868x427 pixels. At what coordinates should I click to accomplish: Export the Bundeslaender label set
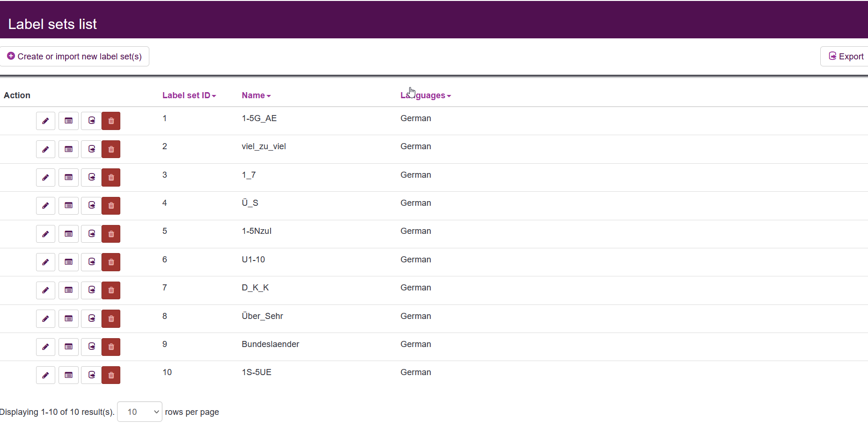coord(91,347)
